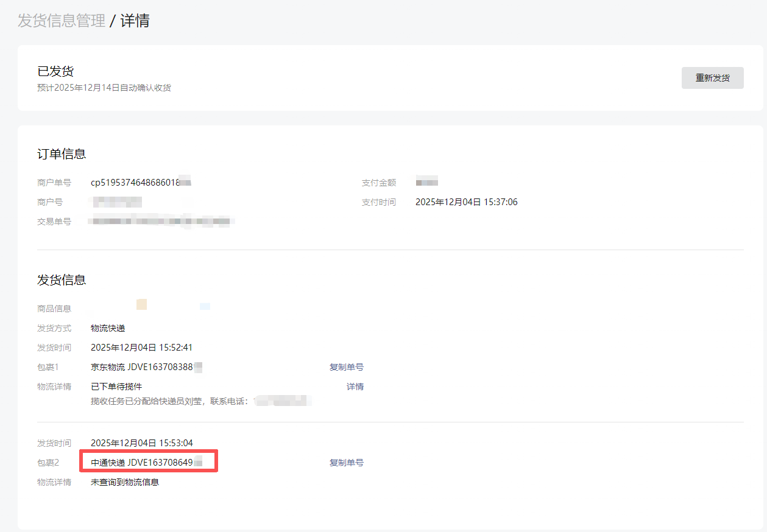The image size is (767, 532).
Task: Click the 发货信息 section heading
Action: click(62, 280)
